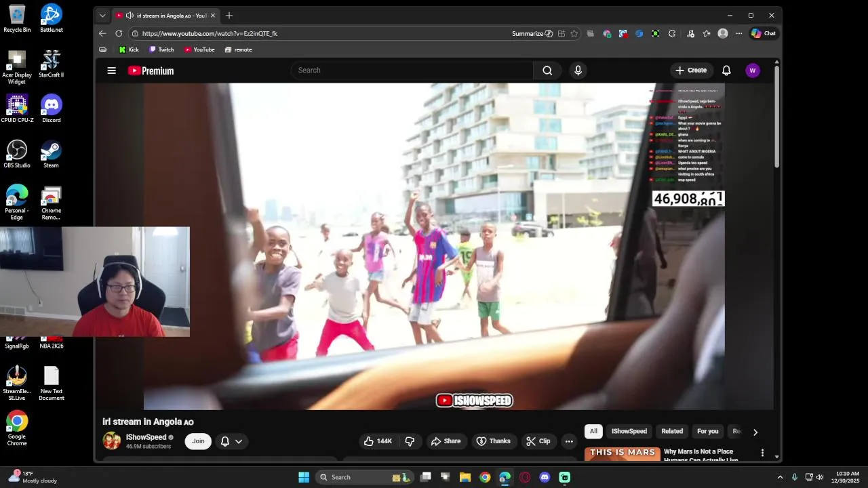Viewport: 868px width, 488px height.
Task: Open the browser profile avatar
Action: 723,33
